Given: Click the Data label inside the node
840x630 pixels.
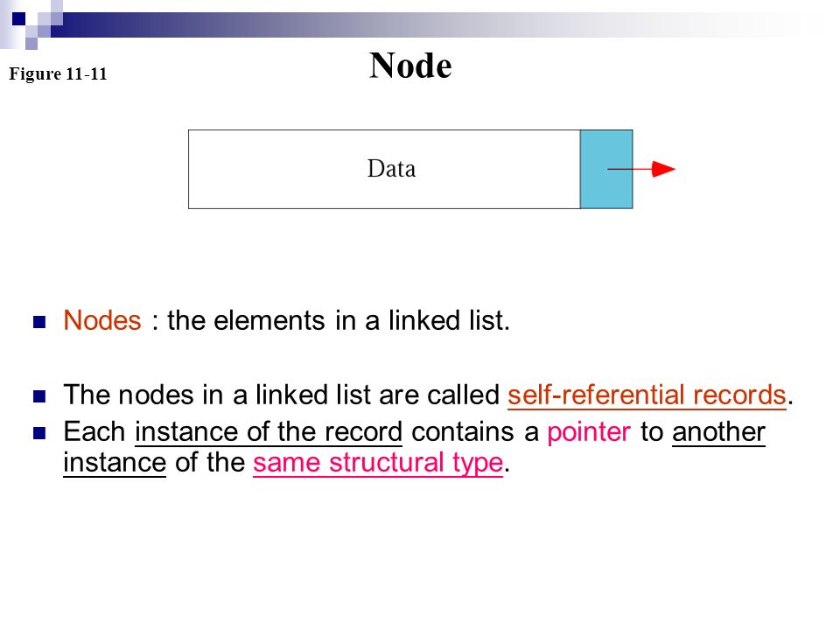Looking at the screenshot, I should pyautogui.click(x=391, y=169).
